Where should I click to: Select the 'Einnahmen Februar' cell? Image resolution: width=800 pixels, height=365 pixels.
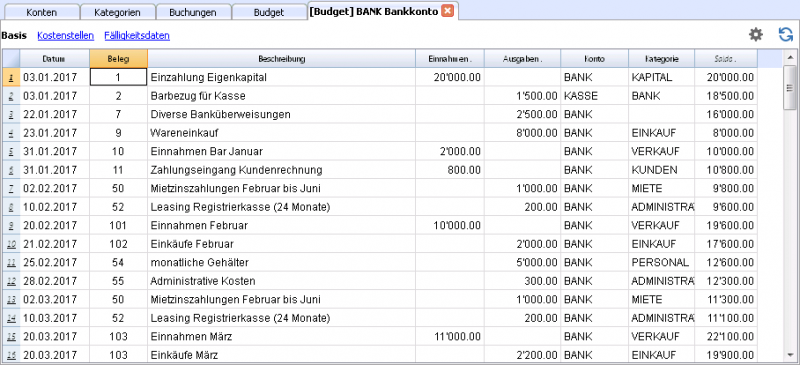[282, 225]
